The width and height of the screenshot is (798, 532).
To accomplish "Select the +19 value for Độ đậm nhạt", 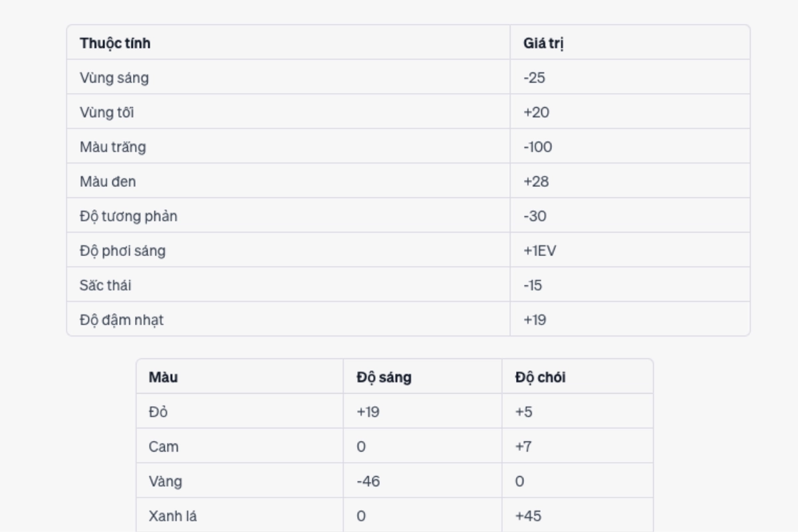I will click(535, 320).
